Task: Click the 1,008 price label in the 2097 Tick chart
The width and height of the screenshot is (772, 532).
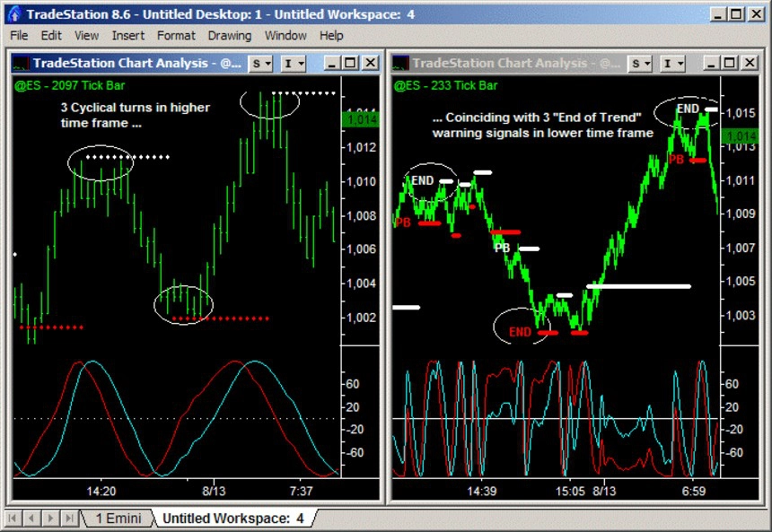Action: click(362, 215)
